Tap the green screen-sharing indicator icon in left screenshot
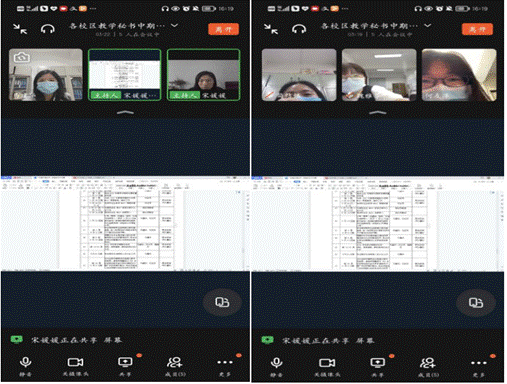Viewport: 507px width, 384px height. [x=16, y=340]
